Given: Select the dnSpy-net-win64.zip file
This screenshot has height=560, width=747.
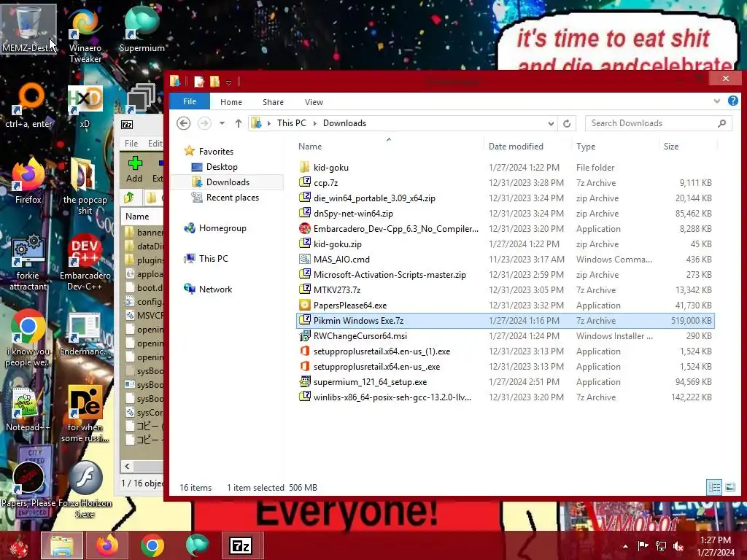Looking at the screenshot, I should (505, 214).
